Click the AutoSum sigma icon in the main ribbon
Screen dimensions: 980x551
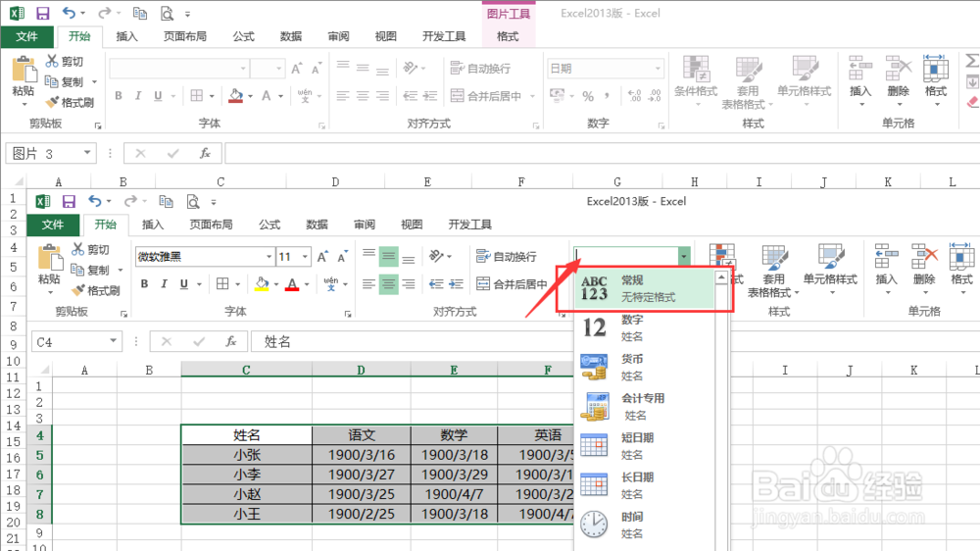pyautogui.click(x=972, y=61)
